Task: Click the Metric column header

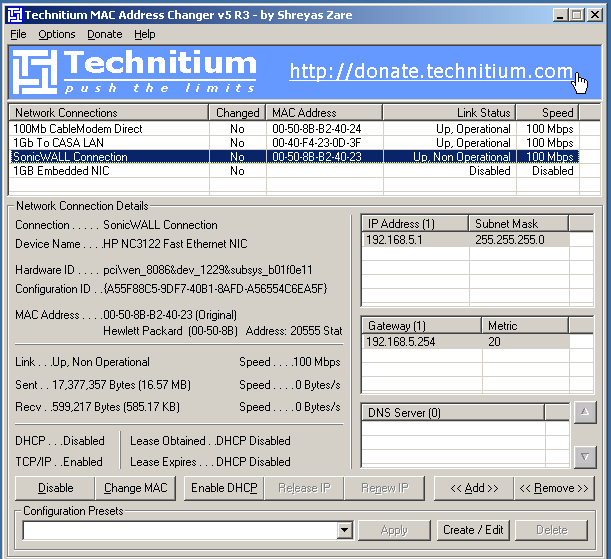Action: 525,325
